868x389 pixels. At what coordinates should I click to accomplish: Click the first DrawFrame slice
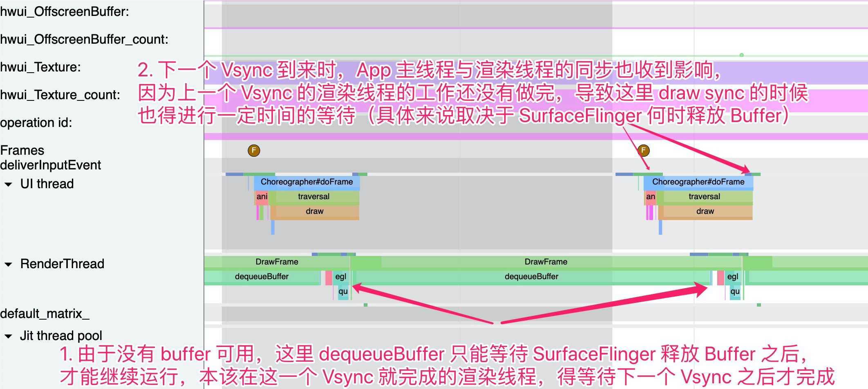click(x=277, y=262)
